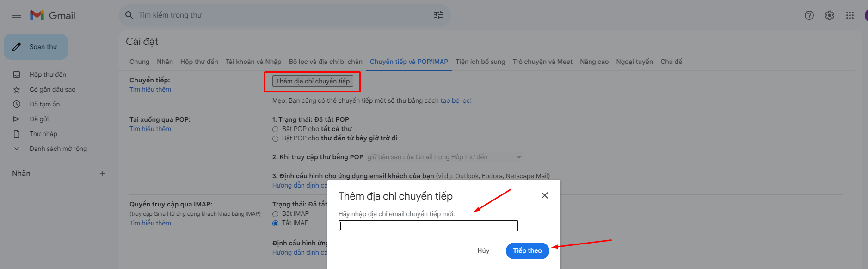Select Bật POP cho tất cả thư
Image resolution: width=868 pixels, height=269 pixels.
coord(275,129)
